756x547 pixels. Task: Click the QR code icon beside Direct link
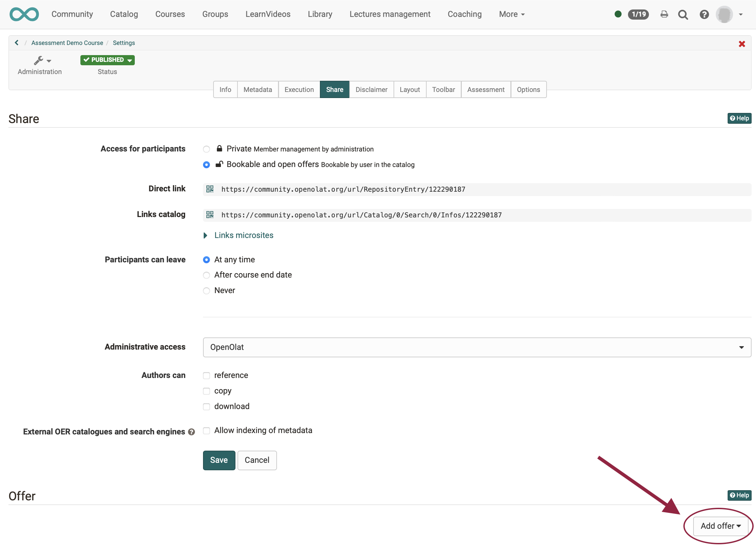pyautogui.click(x=210, y=189)
